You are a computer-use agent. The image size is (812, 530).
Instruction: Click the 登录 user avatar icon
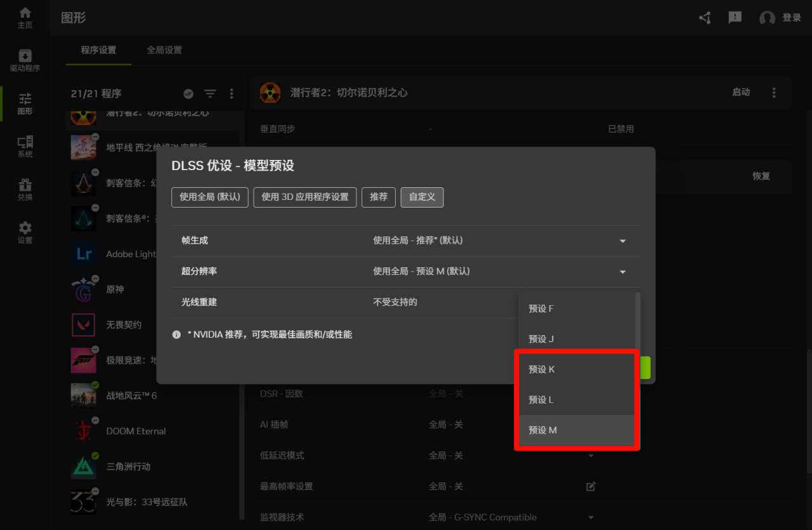point(767,18)
